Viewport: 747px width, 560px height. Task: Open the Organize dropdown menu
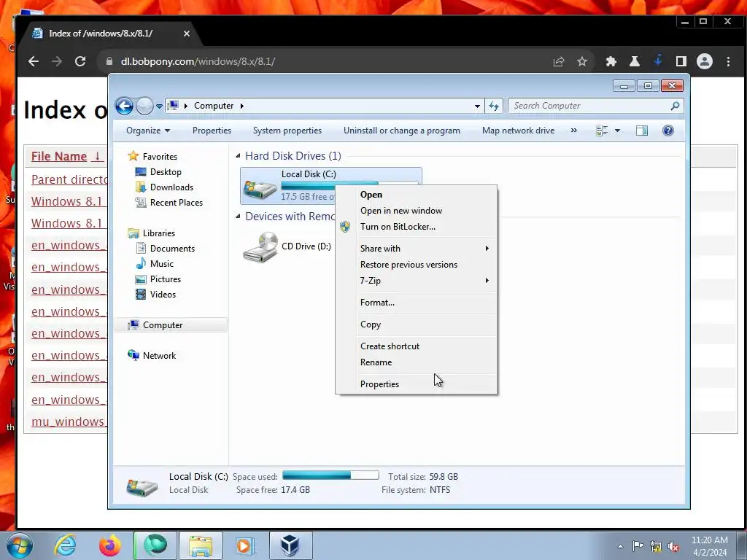pyautogui.click(x=147, y=131)
